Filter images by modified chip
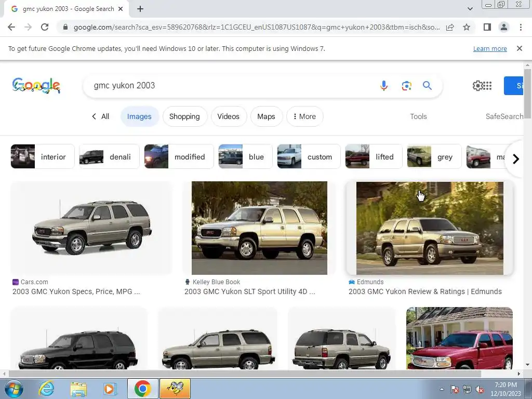This screenshot has width=532, height=399. 179,156
